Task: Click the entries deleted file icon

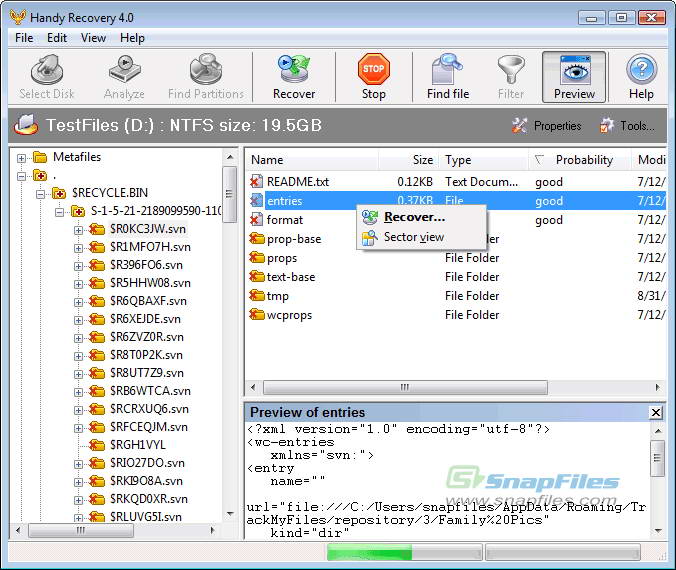Action: point(257,200)
